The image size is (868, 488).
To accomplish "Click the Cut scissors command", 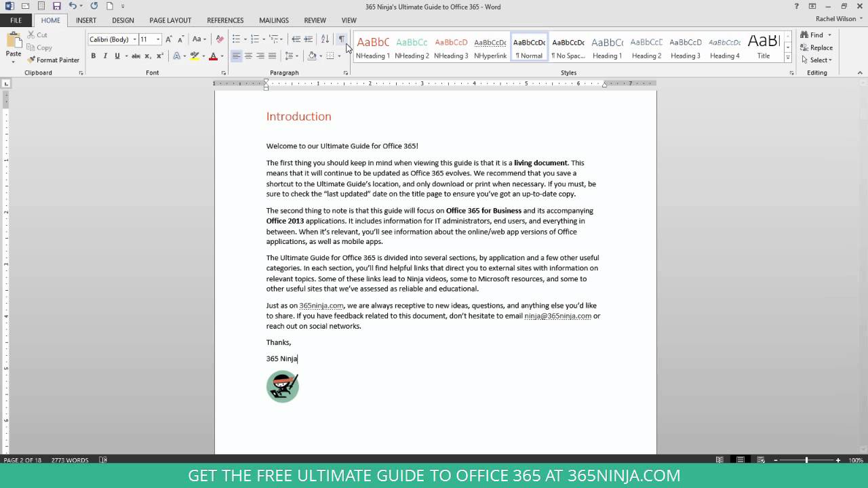I will (x=37, y=35).
